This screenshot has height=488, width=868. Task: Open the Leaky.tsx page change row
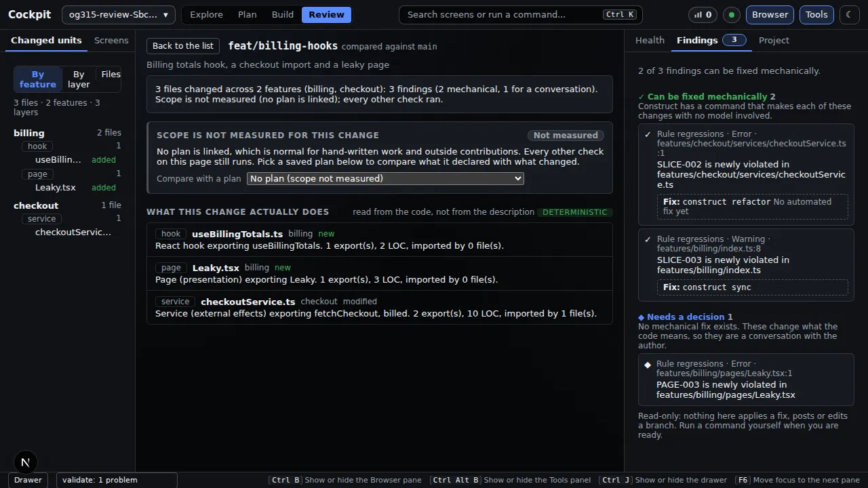tap(380, 274)
